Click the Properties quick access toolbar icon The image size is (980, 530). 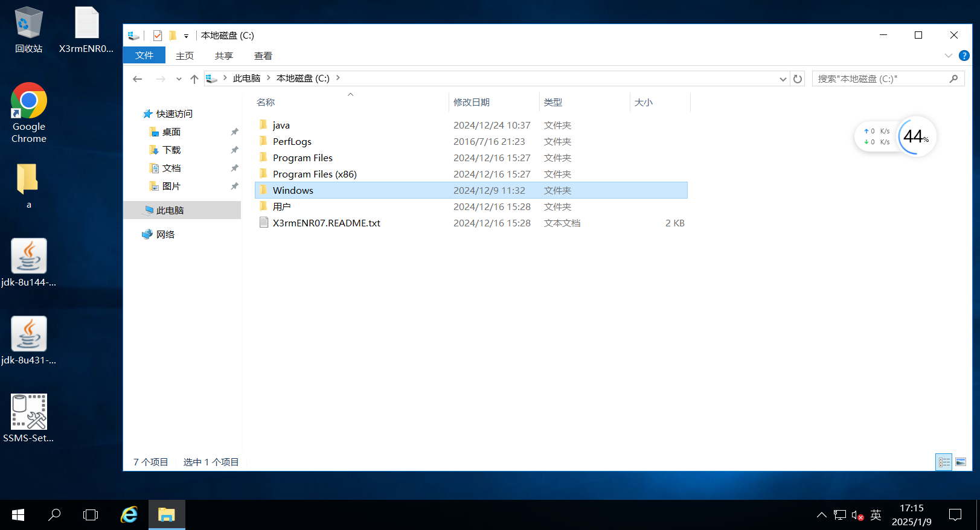click(x=158, y=36)
